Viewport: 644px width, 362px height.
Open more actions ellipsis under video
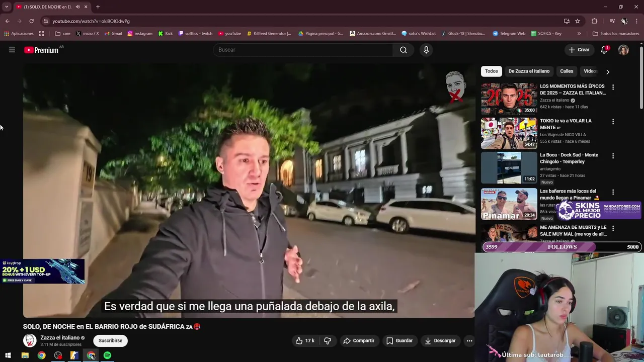(x=469, y=340)
